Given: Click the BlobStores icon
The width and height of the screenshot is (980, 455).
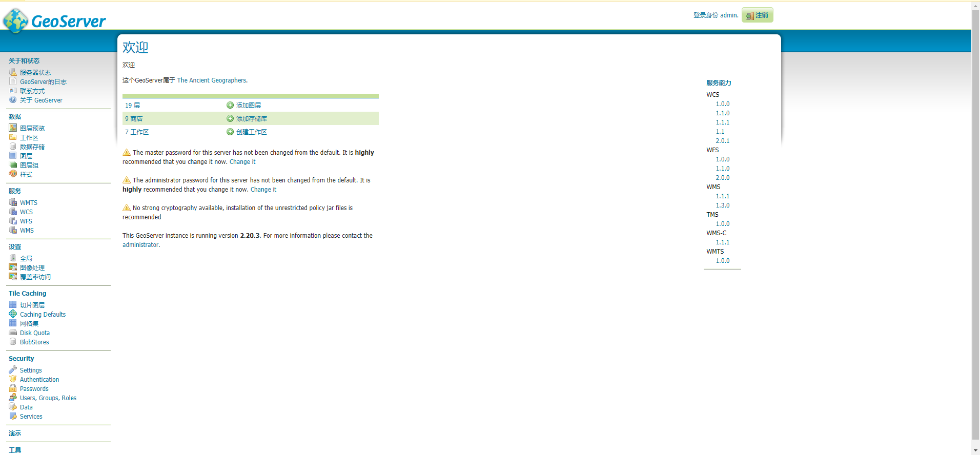Looking at the screenshot, I should [13, 342].
